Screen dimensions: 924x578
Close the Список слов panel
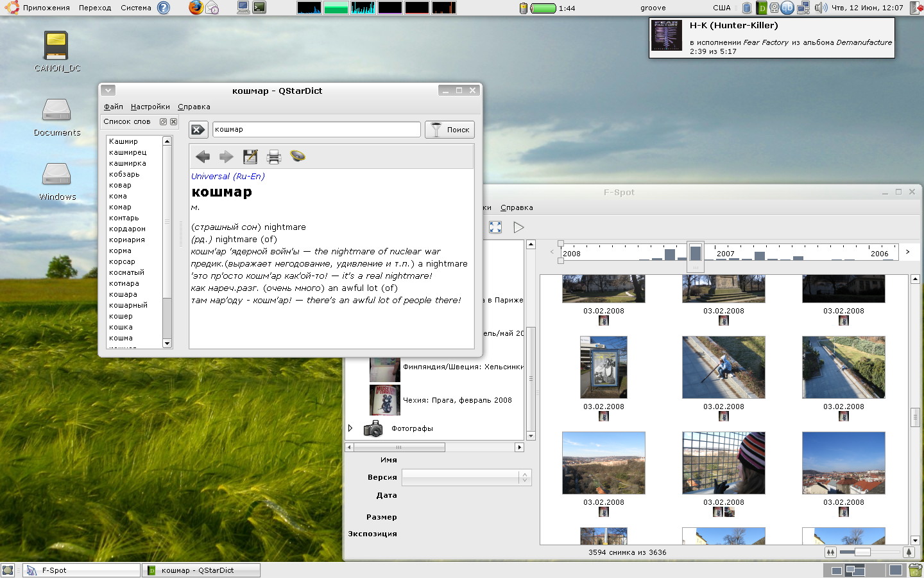click(x=173, y=121)
